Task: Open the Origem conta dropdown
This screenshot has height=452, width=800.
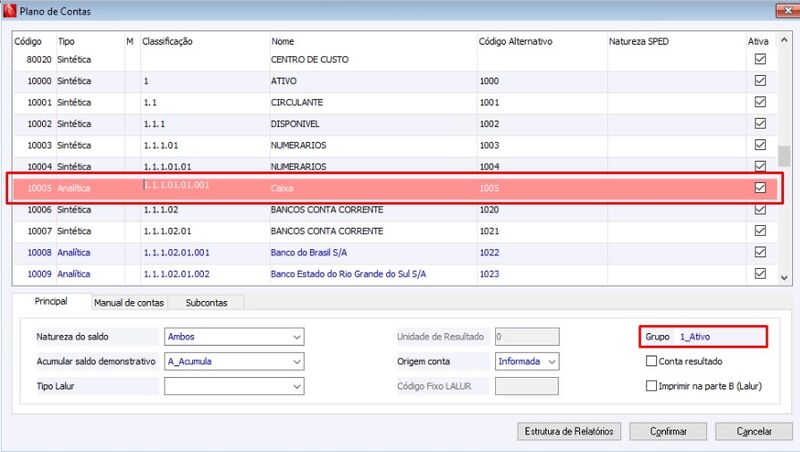Action: tap(552, 361)
